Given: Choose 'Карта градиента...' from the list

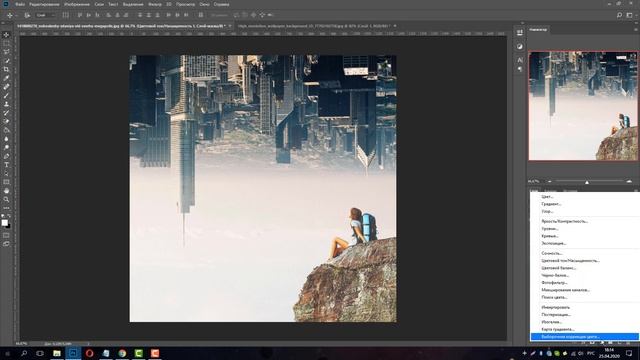Looking at the screenshot, I should point(584,329).
